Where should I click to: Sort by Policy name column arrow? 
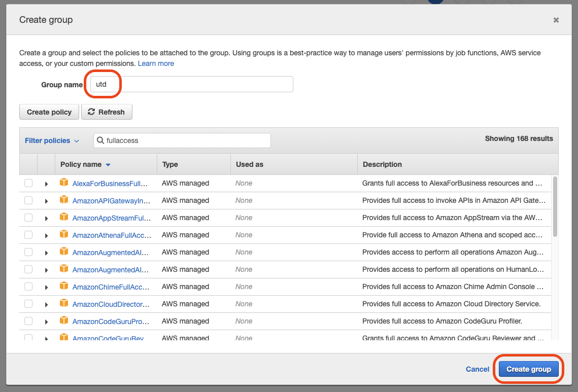108,165
